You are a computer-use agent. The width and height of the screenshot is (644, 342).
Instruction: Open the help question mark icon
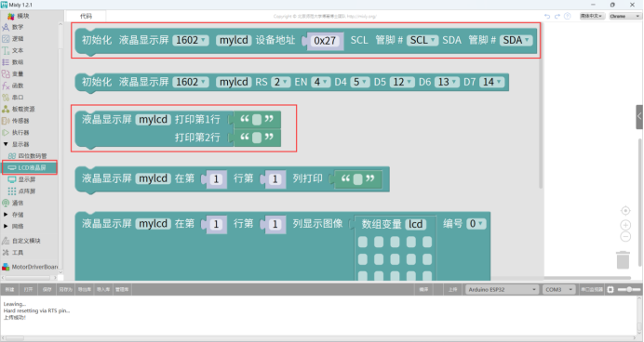coord(567,16)
